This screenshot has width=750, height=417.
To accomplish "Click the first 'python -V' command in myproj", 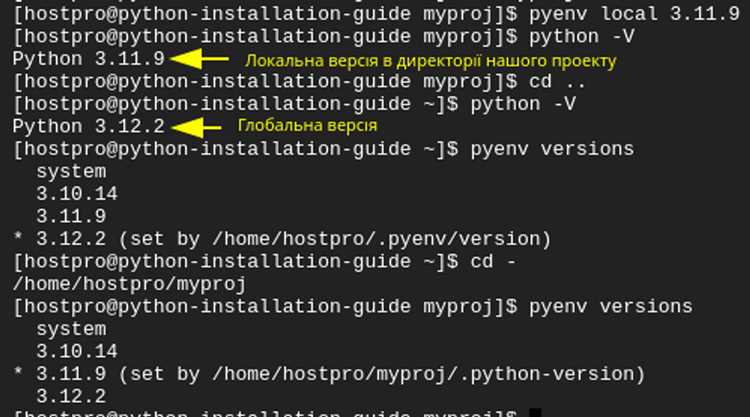I will 582,36.
